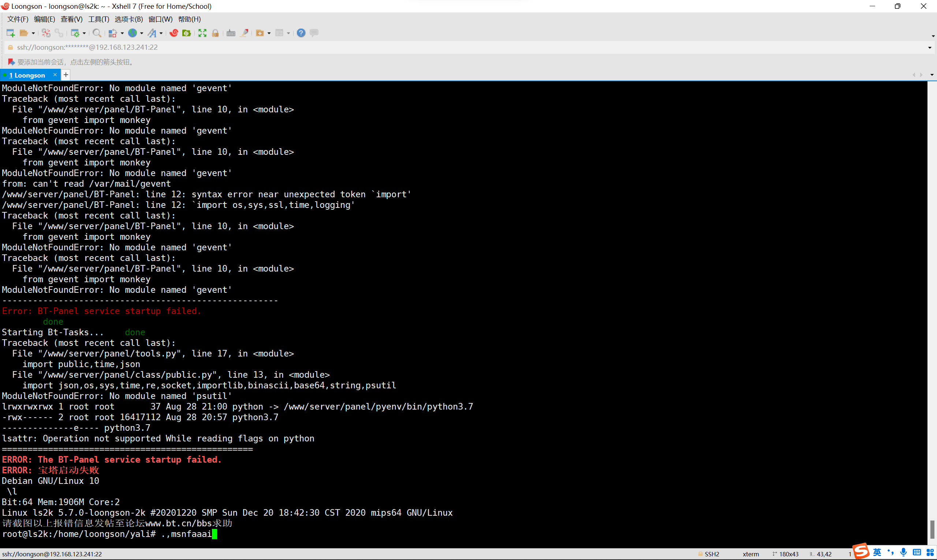
Task: Click the disconnect session icon
Action: (46, 33)
